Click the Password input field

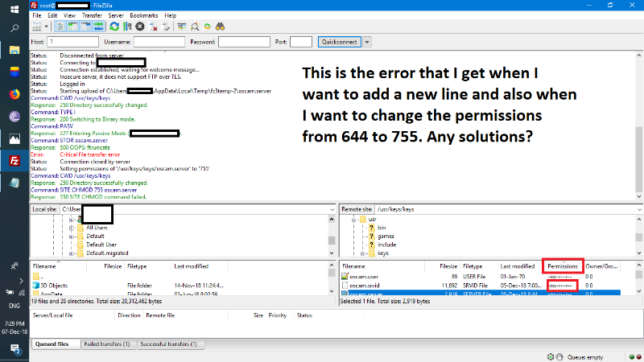click(244, 42)
